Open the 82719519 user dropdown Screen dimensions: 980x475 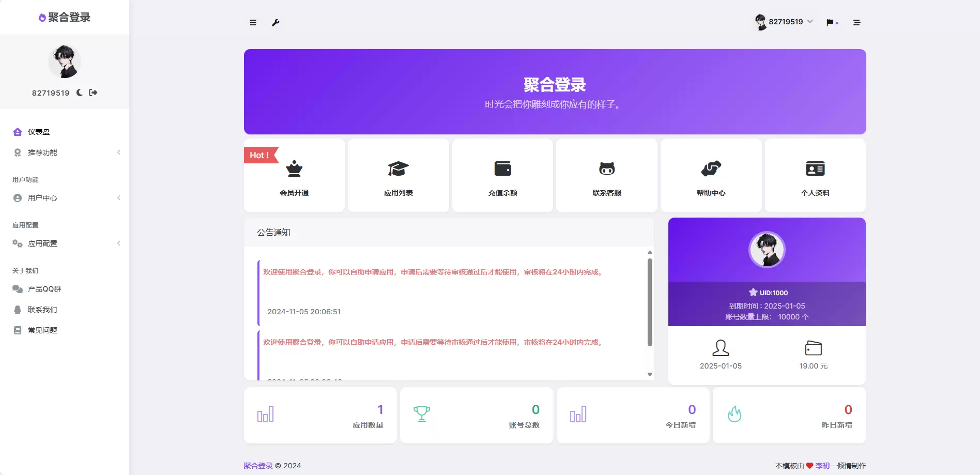point(784,22)
